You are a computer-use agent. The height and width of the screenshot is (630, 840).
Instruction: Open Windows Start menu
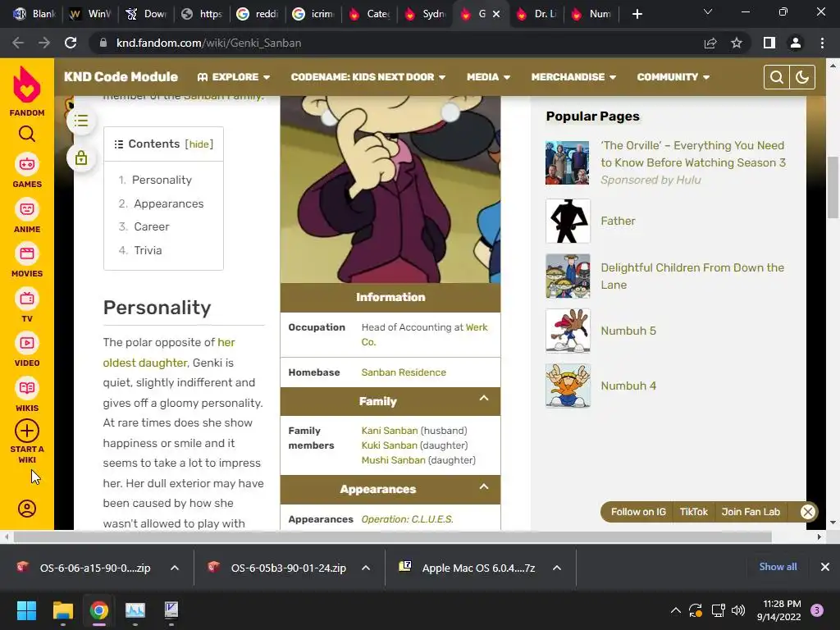point(26,610)
